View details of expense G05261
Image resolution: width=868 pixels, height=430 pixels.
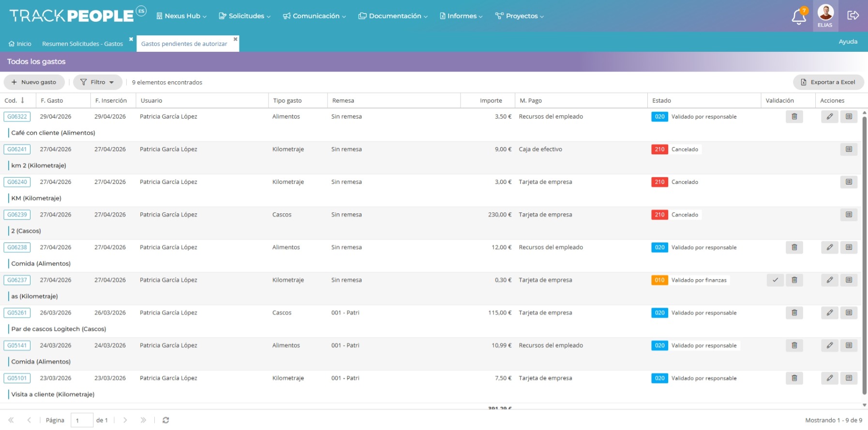click(849, 313)
